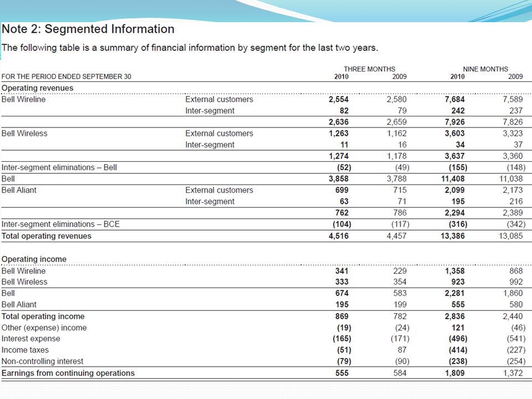Click the Bell Wireline subtotal 2,636

coord(339,122)
